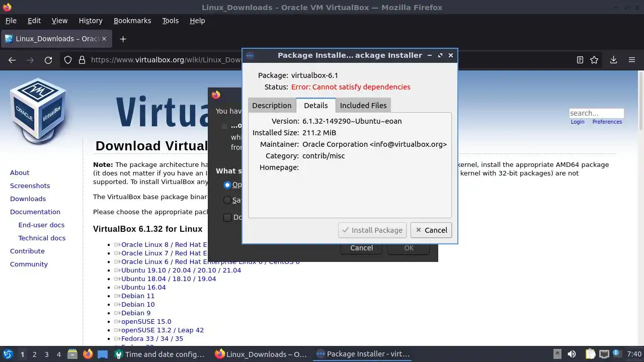Open Technical docs link
The width and height of the screenshot is (644, 362).
point(42,238)
